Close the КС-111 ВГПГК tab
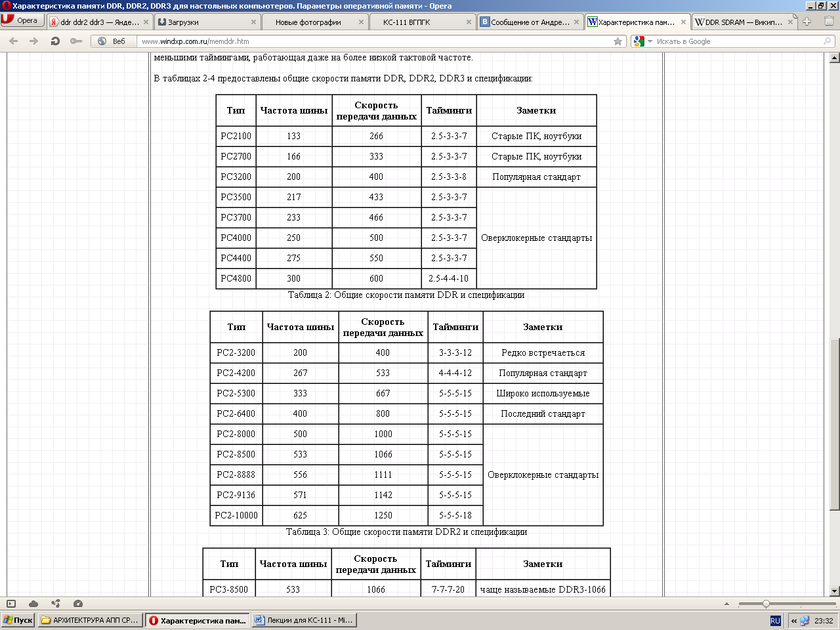This screenshot has height=630, width=840. 469,22
